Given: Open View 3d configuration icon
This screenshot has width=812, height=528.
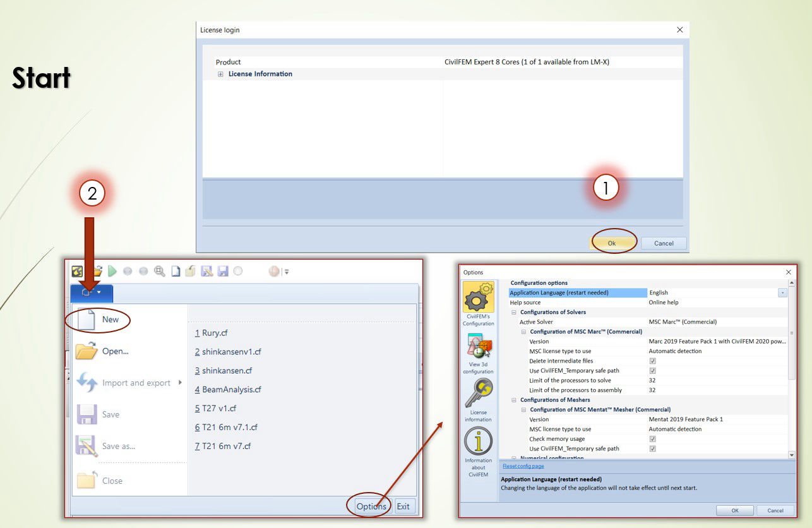Looking at the screenshot, I should pos(478,347).
